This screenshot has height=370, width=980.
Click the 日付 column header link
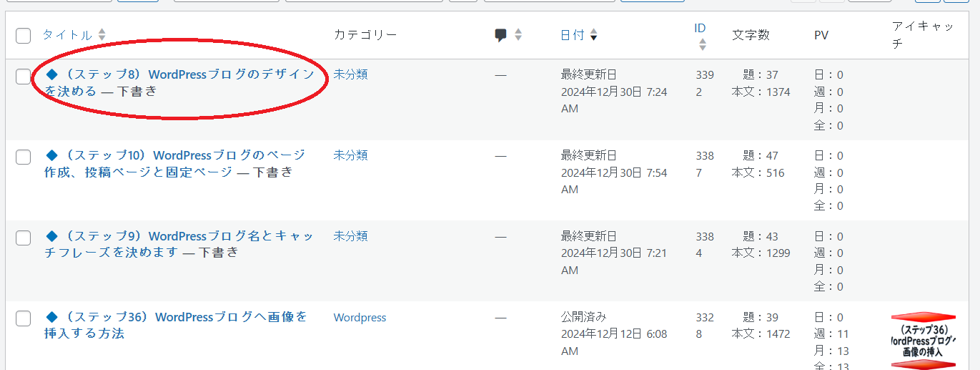point(573,35)
